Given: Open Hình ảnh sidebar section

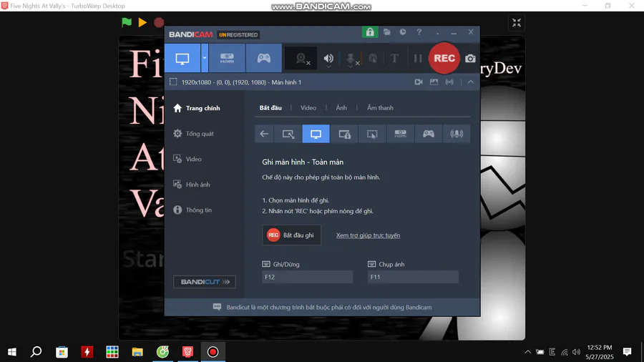Looking at the screenshot, I should 192,185.
